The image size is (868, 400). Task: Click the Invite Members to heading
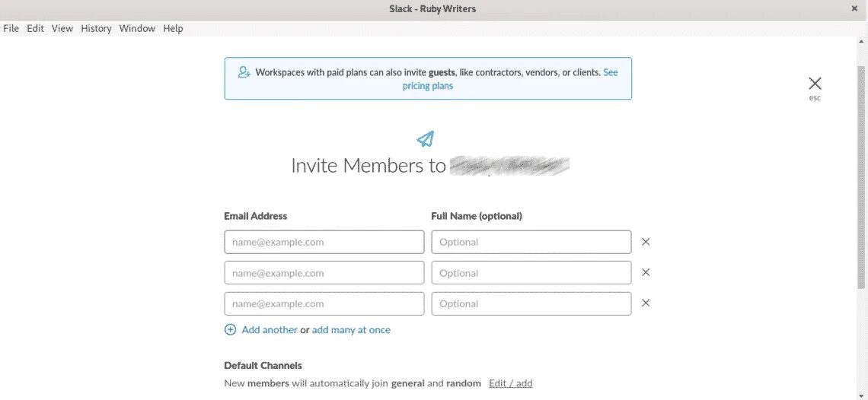tap(368, 166)
